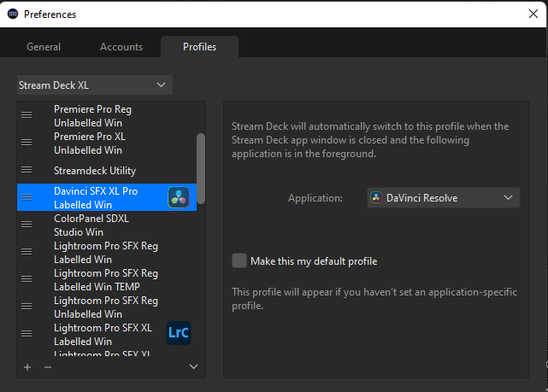548x392 pixels.
Task: Click drag handle beside ColorPanel SDXL Studio Win
Action: tap(27, 225)
